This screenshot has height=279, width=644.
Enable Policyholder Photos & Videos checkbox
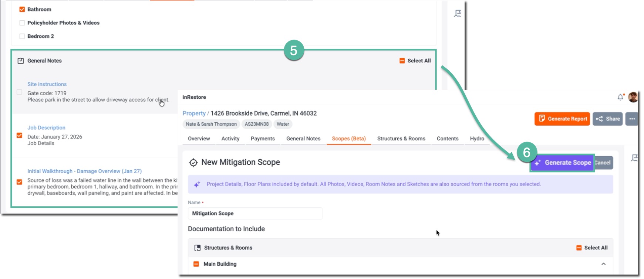(22, 23)
